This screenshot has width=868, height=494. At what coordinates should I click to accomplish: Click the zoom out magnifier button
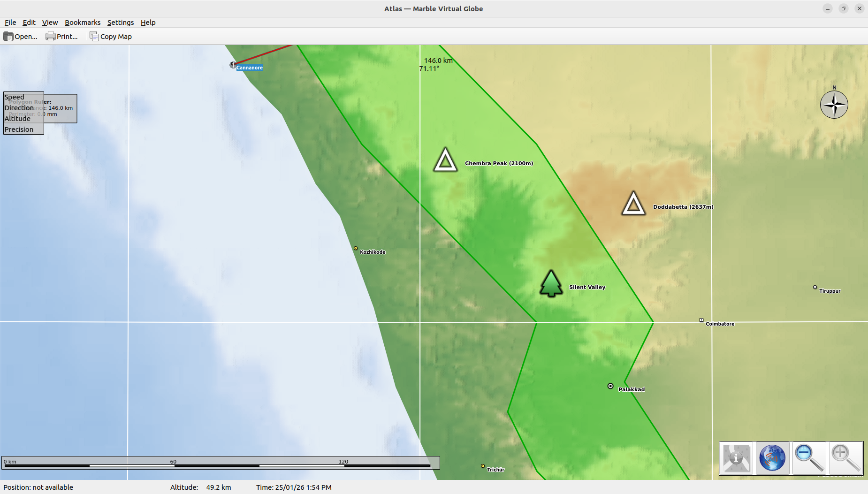pos(809,458)
